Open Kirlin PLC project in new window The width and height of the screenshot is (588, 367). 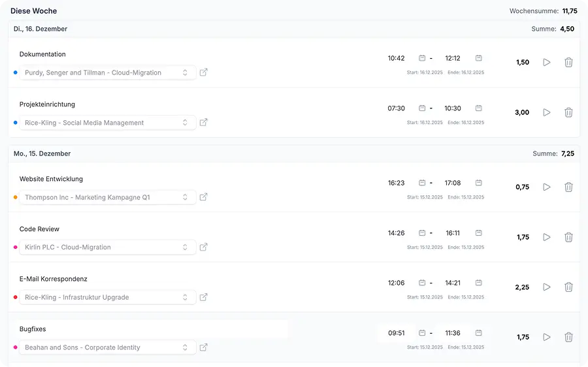tap(203, 247)
